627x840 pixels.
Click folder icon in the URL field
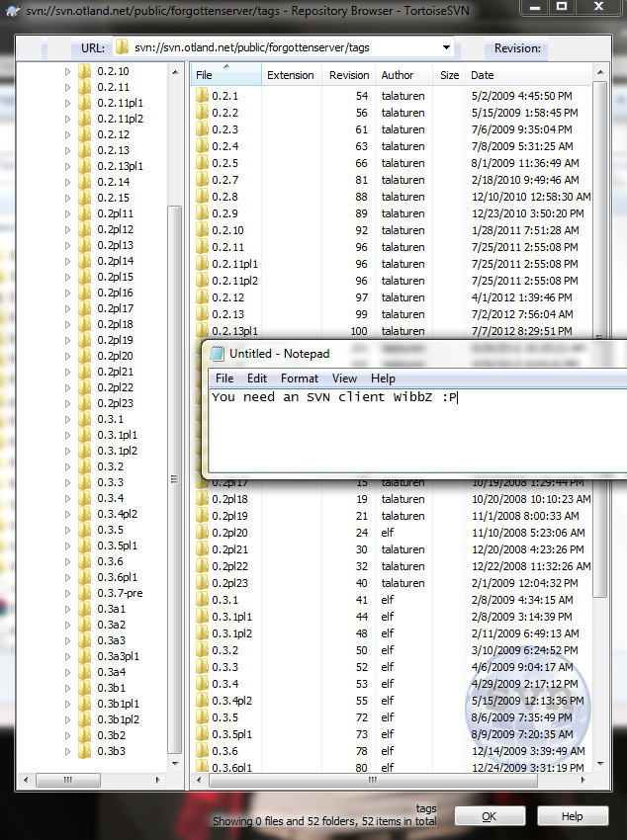tap(123, 47)
